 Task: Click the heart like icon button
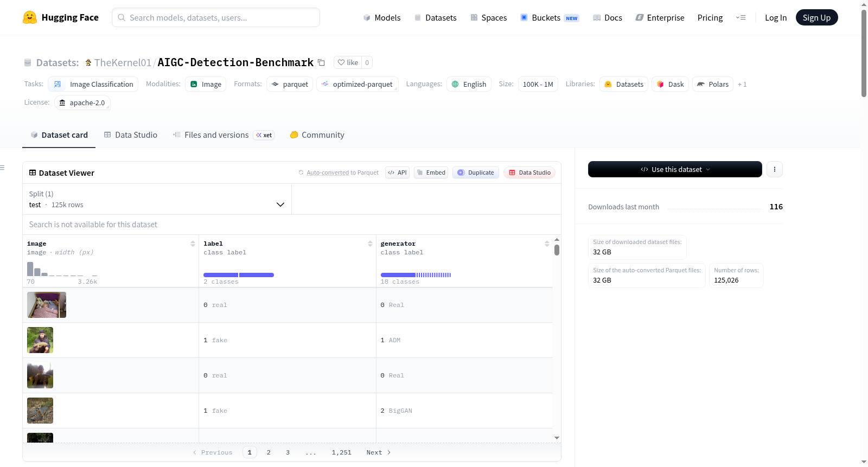348,62
